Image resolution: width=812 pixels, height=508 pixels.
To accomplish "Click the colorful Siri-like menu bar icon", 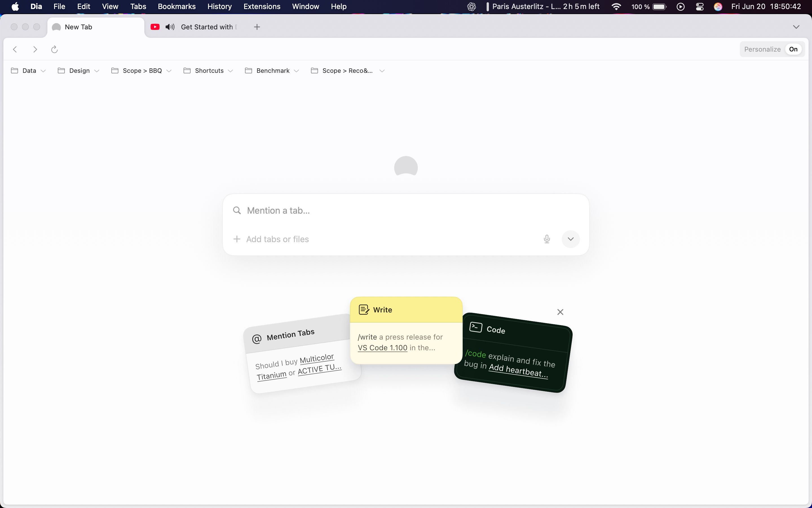I will (x=718, y=7).
